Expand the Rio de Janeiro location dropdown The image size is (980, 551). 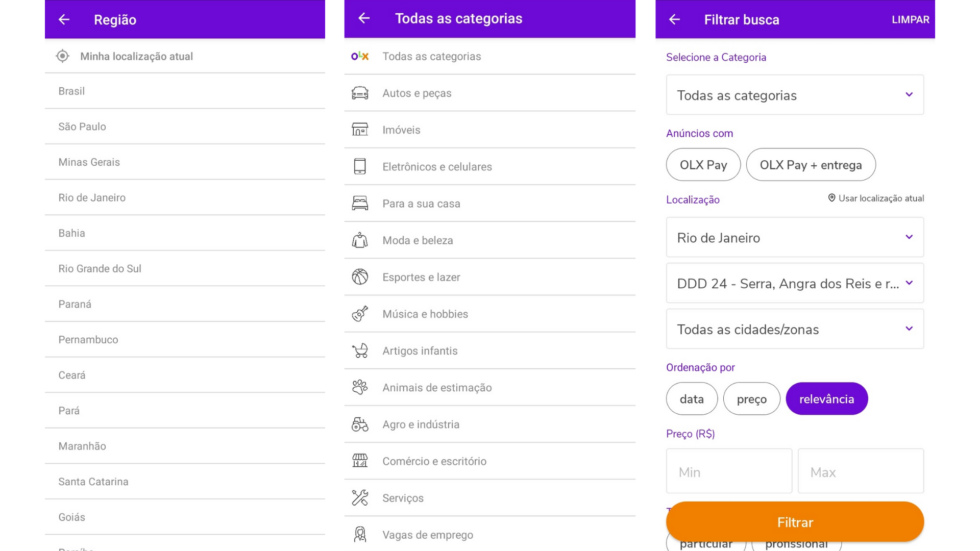tap(794, 237)
